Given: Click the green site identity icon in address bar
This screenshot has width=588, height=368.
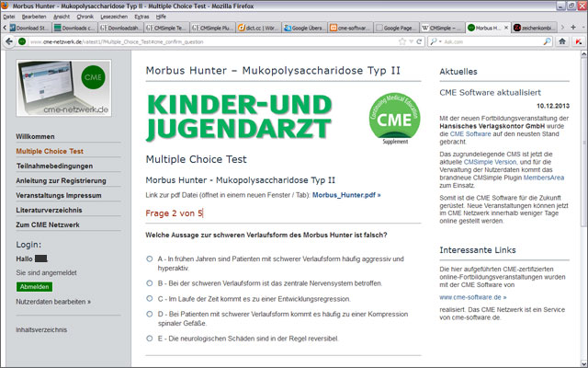Looking at the screenshot, I should tap(22, 41).
